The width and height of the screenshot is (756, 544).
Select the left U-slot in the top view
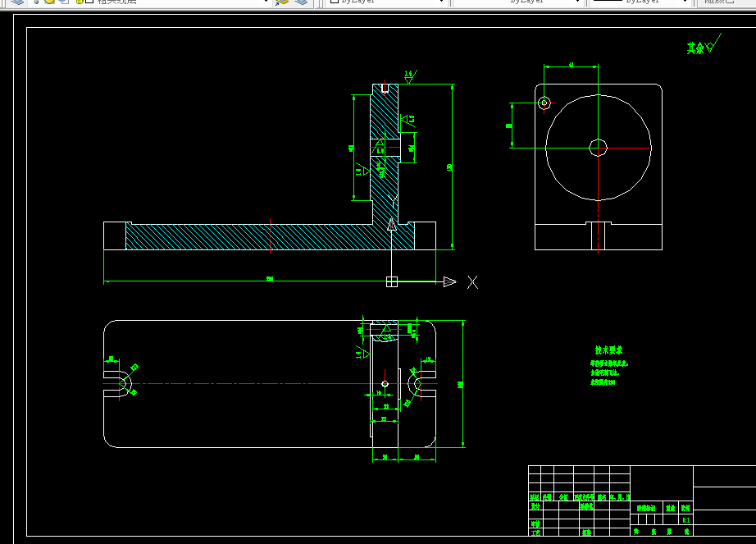click(117, 384)
